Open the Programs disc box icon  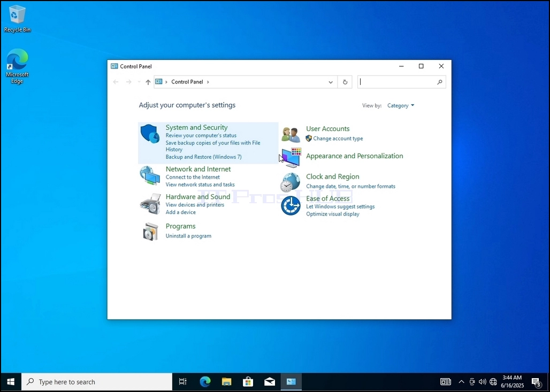(150, 232)
